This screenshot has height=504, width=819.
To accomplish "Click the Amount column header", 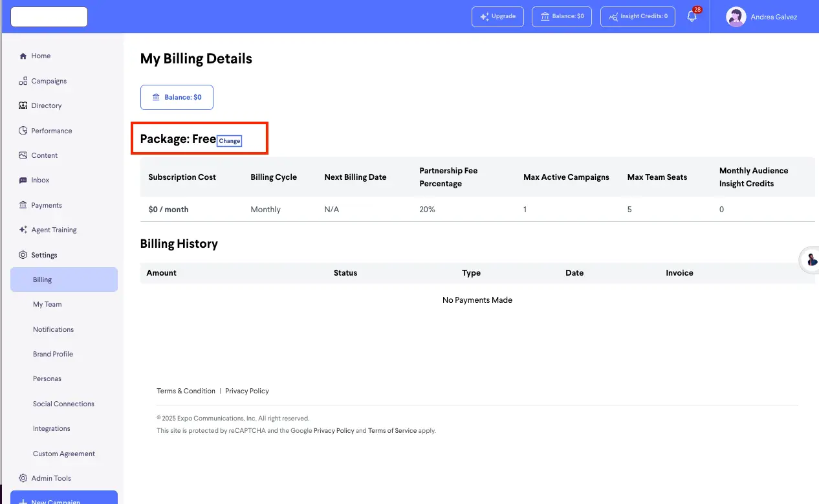I will tap(162, 273).
